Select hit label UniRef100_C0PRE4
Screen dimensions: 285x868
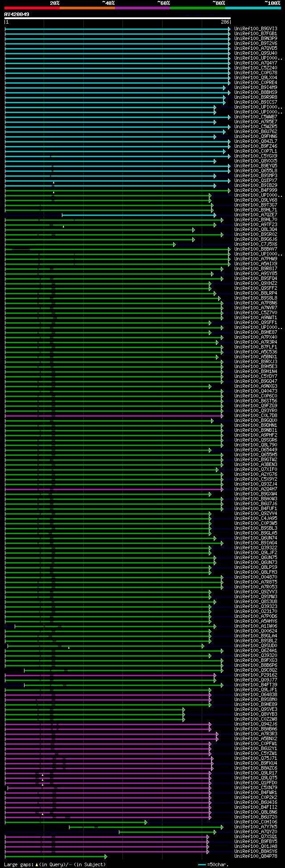point(256,83)
